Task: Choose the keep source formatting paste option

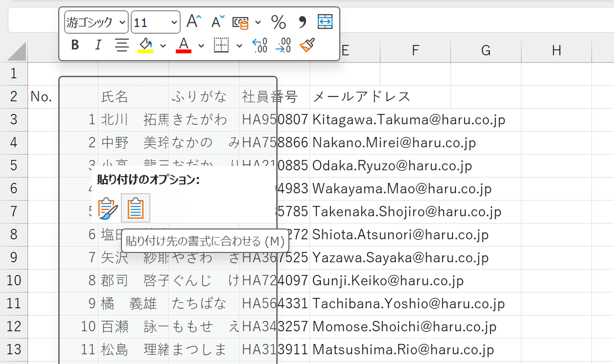Action: pos(108,208)
